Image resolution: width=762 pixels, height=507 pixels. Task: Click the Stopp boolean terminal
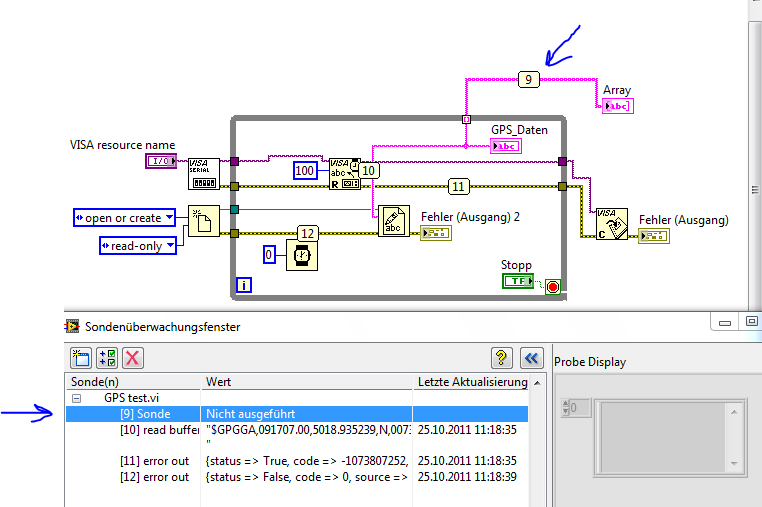[x=518, y=281]
